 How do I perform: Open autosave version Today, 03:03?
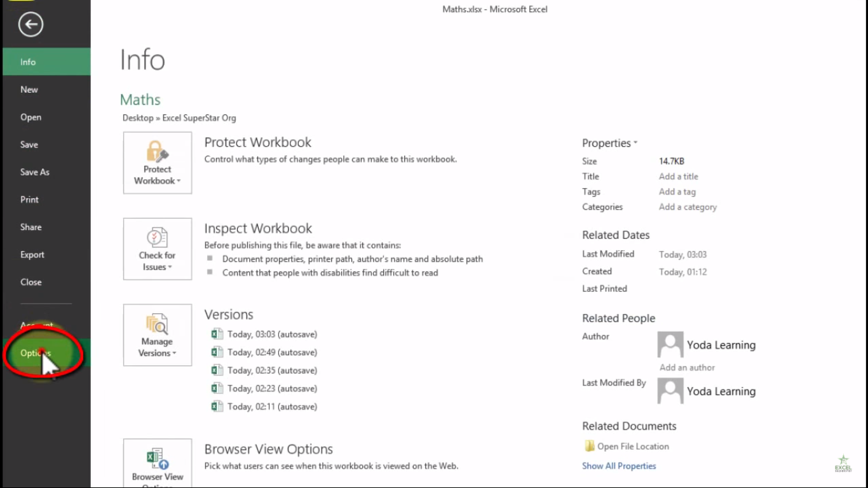pyautogui.click(x=272, y=334)
